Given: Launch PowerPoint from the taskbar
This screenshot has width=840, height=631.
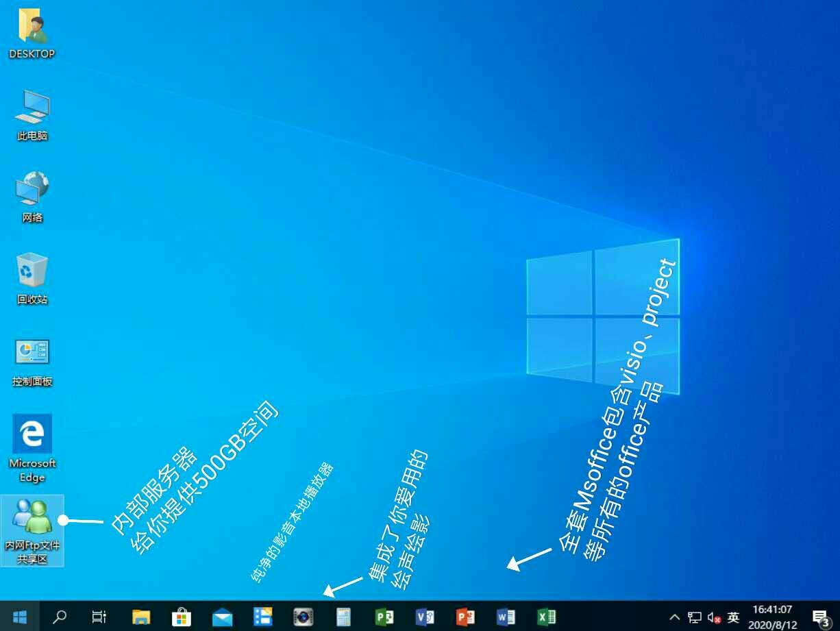Looking at the screenshot, I should tap(465, 617).
